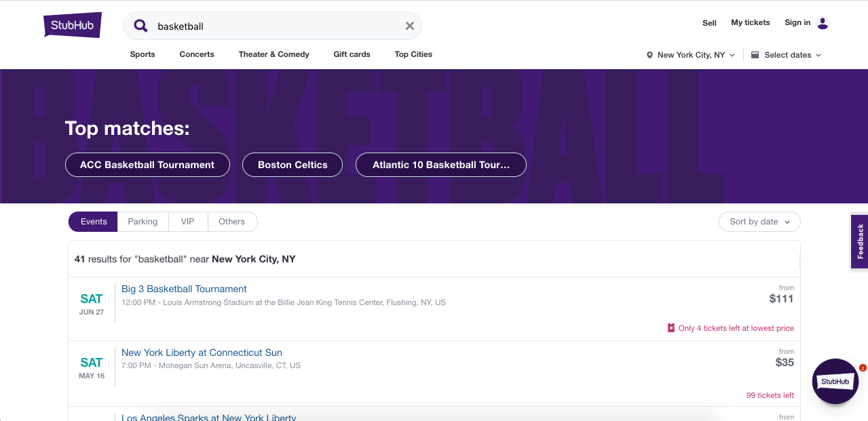Click the location pin icon
868x421 pixels.
tap(649, 56)
